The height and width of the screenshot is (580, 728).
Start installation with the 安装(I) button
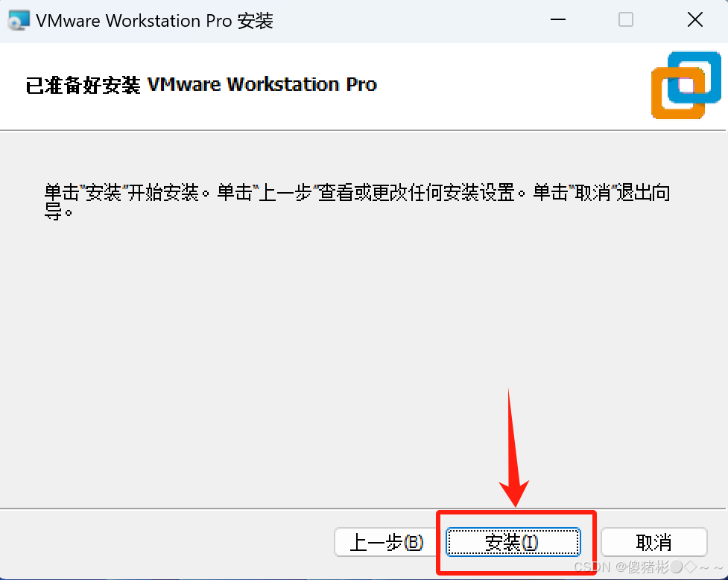point(513,542)
